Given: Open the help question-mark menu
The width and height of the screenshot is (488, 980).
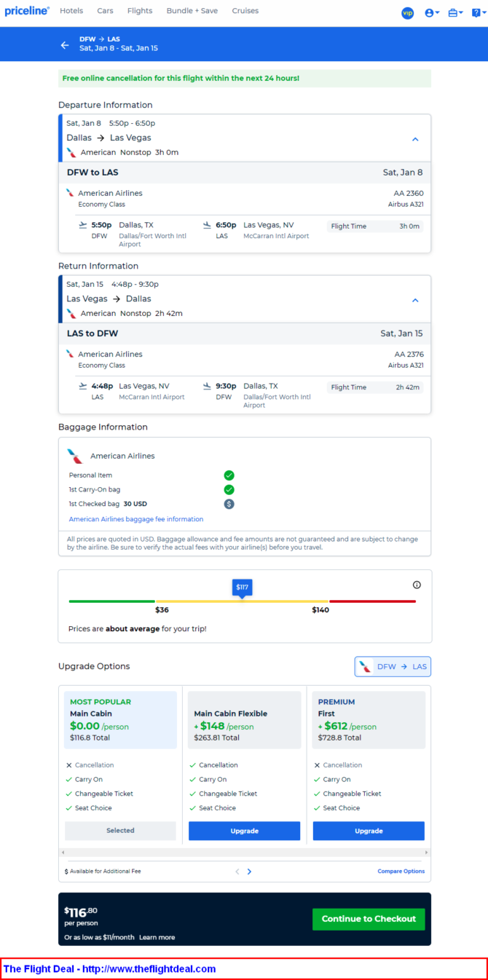Looking at the screenshot, I should pyautogui.click(x=477, y=12).
